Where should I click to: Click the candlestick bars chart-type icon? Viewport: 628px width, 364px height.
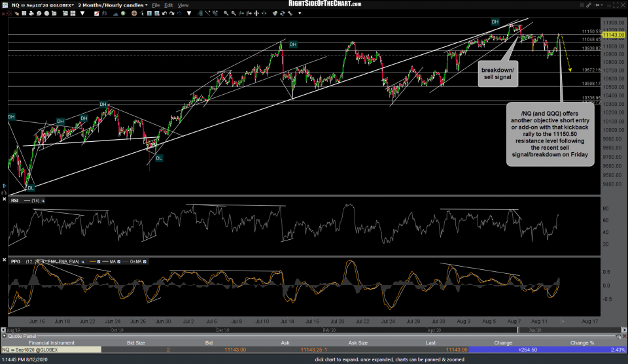tap(104, 13)
